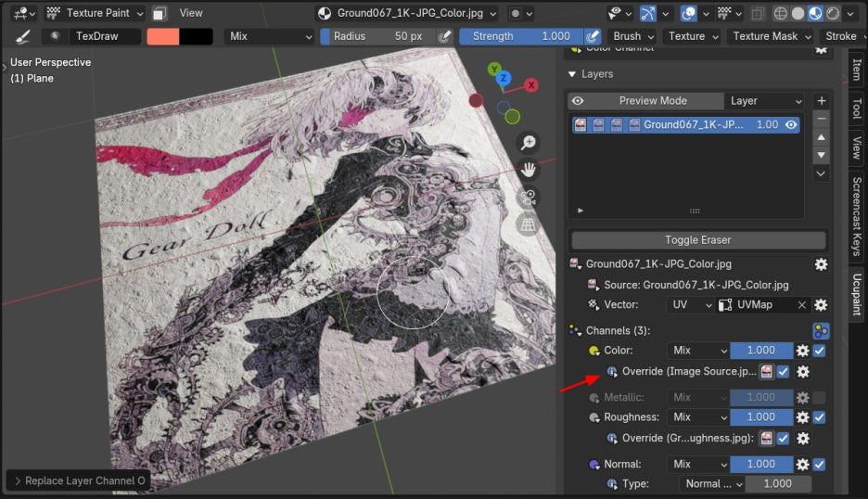This screenshot has width=868, height=499.
Task: Open the Texture popover menu
Action: (693, 36)
